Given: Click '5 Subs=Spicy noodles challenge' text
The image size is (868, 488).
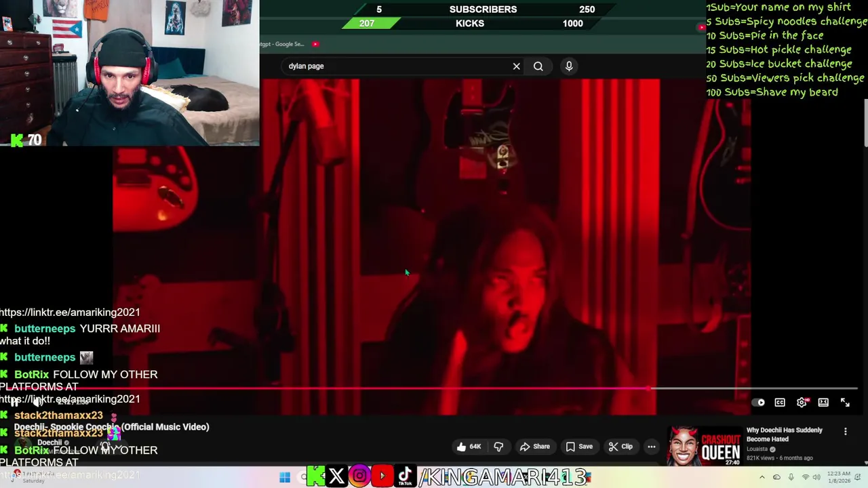Looking at the screenshot, I should coord(786,21).
